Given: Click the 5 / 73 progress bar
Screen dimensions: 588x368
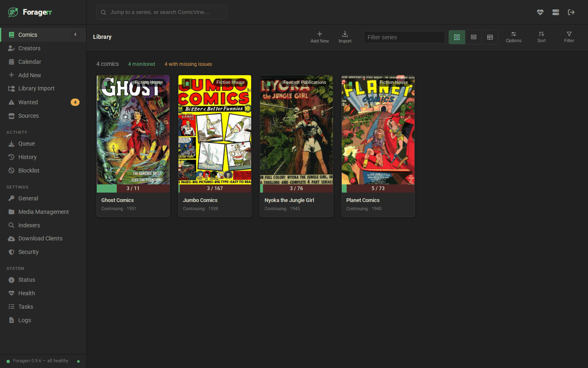Looking at the screenshot, I should [x=378, y=188].
